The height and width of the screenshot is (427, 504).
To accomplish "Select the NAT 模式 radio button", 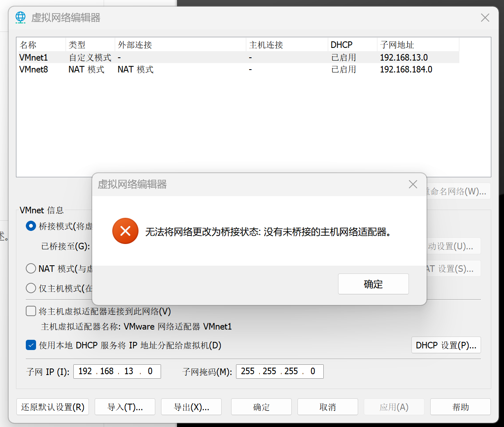I will point(31,269).
